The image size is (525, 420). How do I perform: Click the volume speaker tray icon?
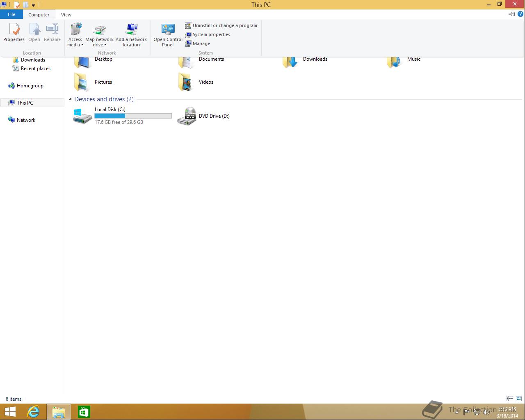pyautogui.click(x=486, y=412)
